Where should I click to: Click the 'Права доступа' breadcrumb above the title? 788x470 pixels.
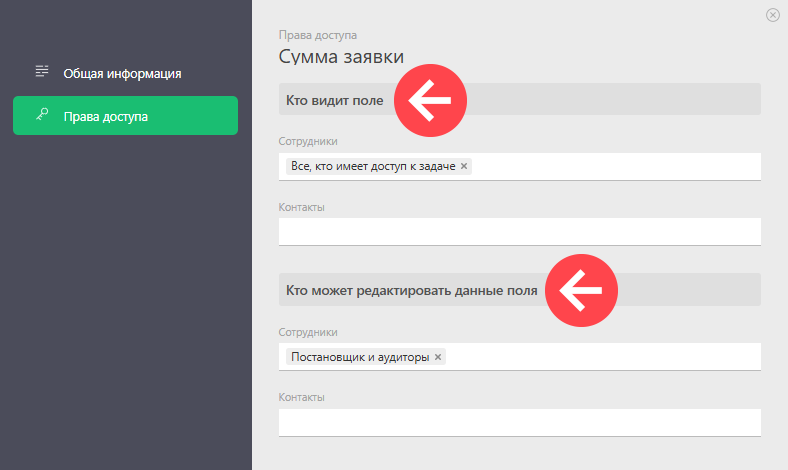[x=318, y=35]
